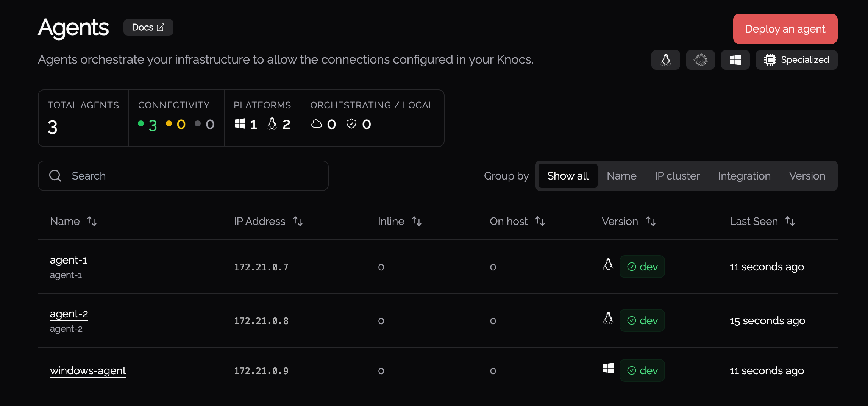The width and height of the screenshot is (868, 406).
Task: Click the dev version badge for agent-1
Action: 642,267
